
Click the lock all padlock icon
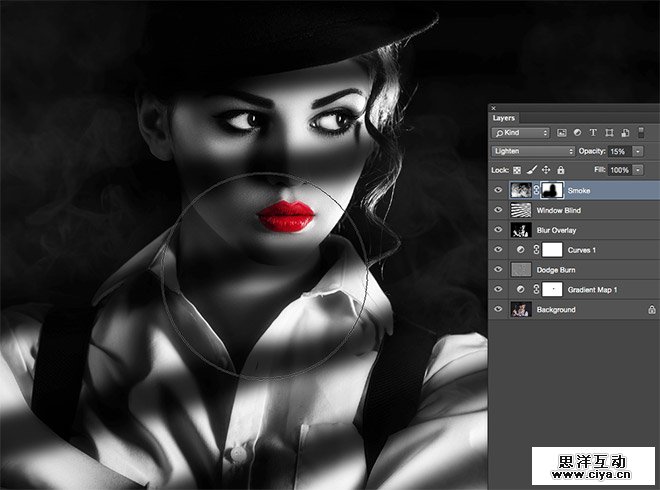[560, 170]
